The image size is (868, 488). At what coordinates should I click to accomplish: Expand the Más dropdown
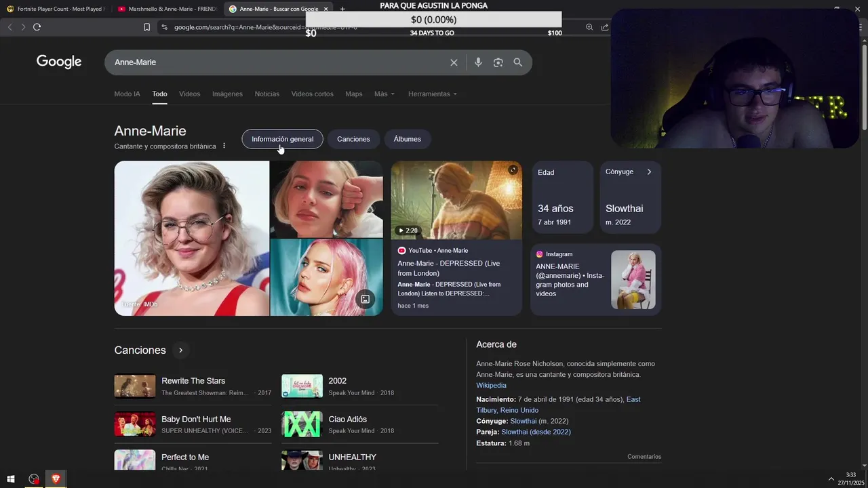click(x=384, y=94)
